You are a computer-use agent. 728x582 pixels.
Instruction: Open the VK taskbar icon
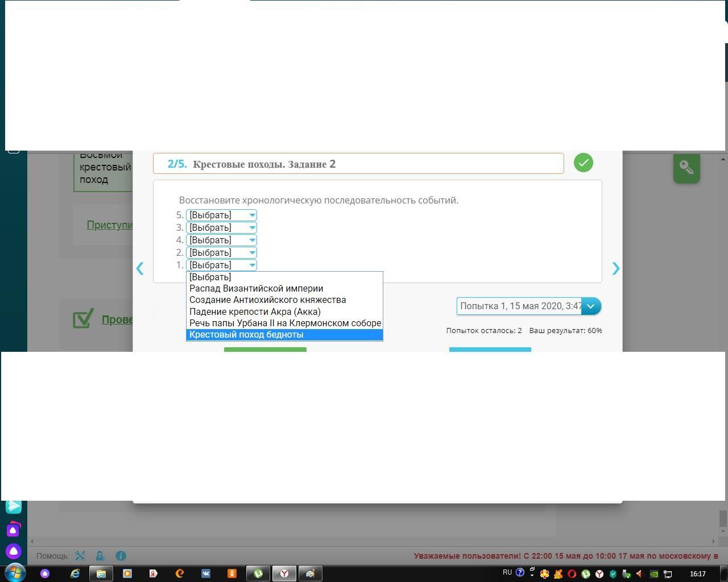tap(206, 573)
